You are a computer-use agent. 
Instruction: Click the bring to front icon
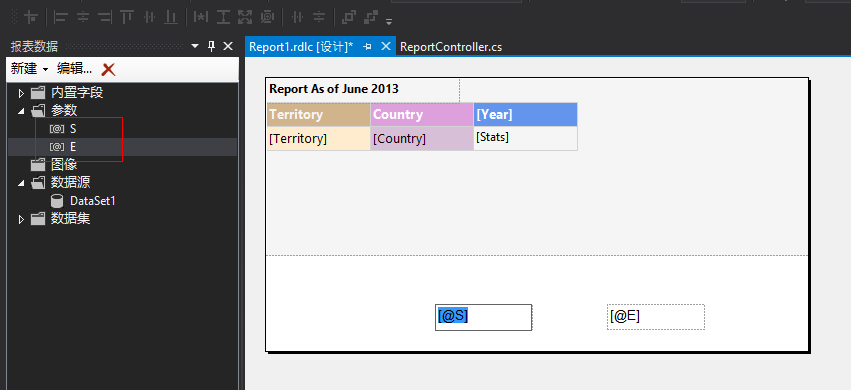tap(348, 17)
